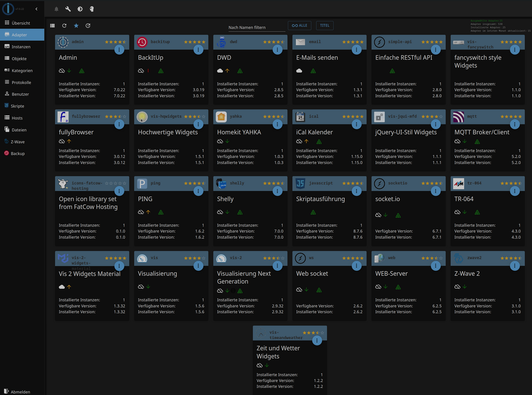Viewport: 532px width, 395px height.
Task: Click the vis-2-widgets-material logo
Action: (x=63, y=258)
